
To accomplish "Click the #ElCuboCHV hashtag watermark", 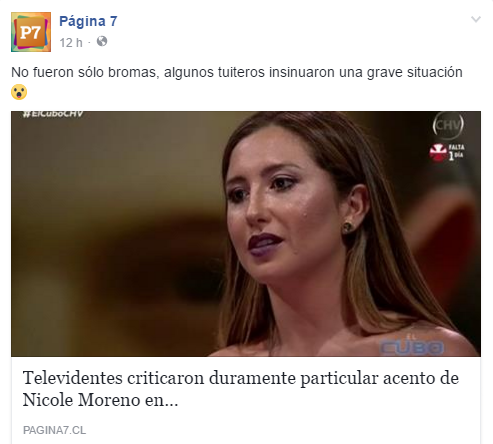I will (x=53, y=114).
